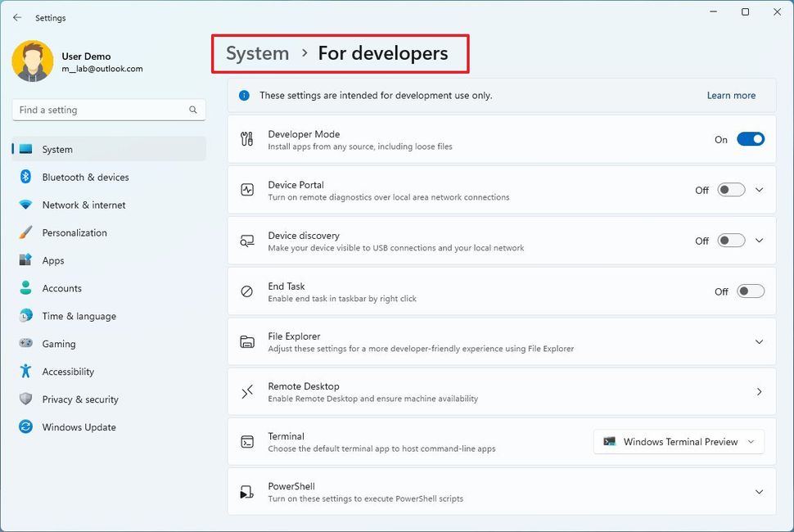Click the Privacy shield icon
The height and width of the screenshot is (532, 794).
[26, 399]
